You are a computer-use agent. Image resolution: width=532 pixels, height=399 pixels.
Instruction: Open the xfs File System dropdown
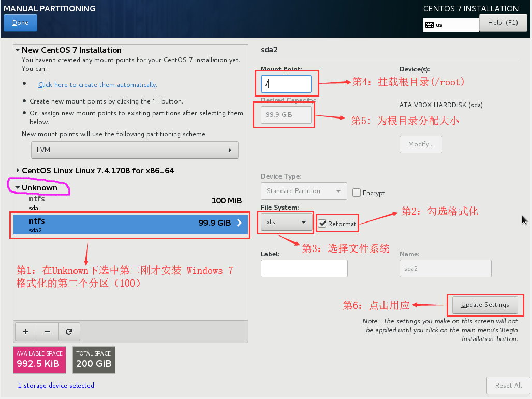pyautogui.click(x=287, y=222)
